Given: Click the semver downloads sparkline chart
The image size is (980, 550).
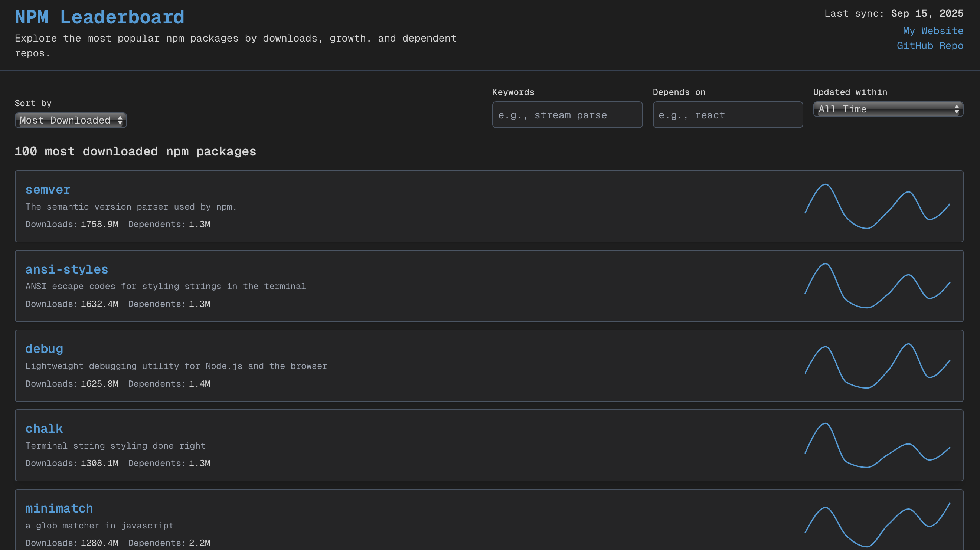Looking at the screenshot, I should point(877,206).
